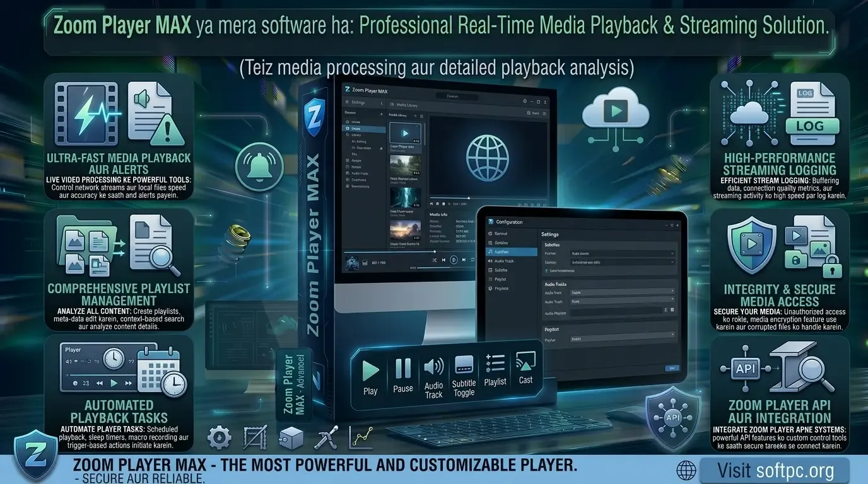Click the Z shield logo in footer

[x=35, y=455]
